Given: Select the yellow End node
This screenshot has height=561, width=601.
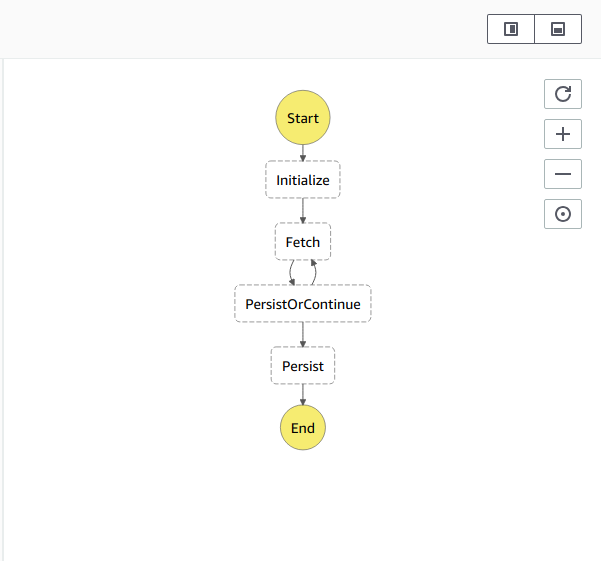Looking at the screenshot, I should tap(303, 428).
